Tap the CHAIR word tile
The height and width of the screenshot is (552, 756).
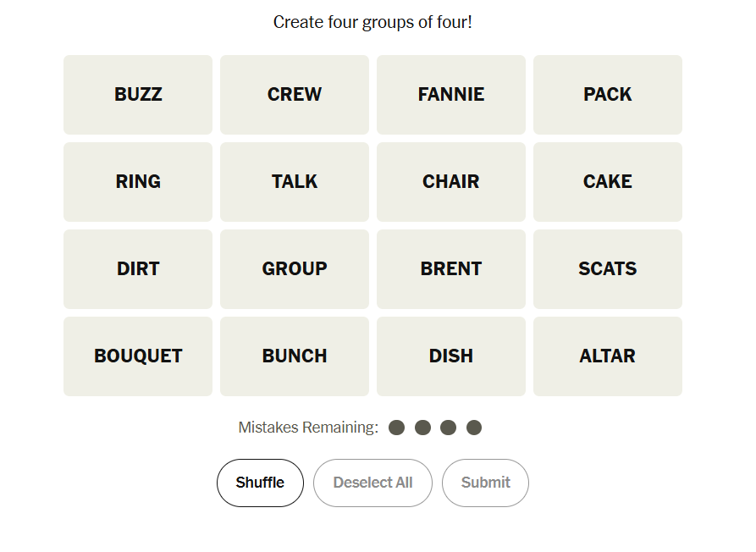pyautogui.click(x=451, y=182)
